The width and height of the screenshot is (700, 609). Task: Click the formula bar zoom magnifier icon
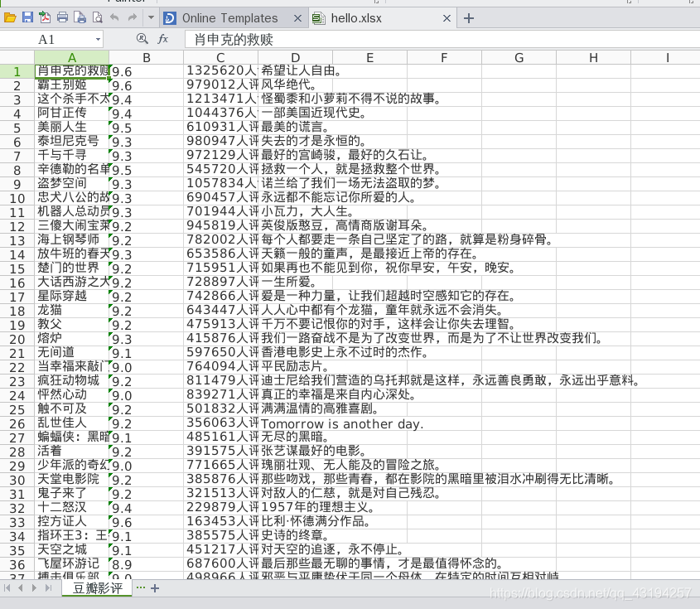pyautogui.click(x=142, y=39)
